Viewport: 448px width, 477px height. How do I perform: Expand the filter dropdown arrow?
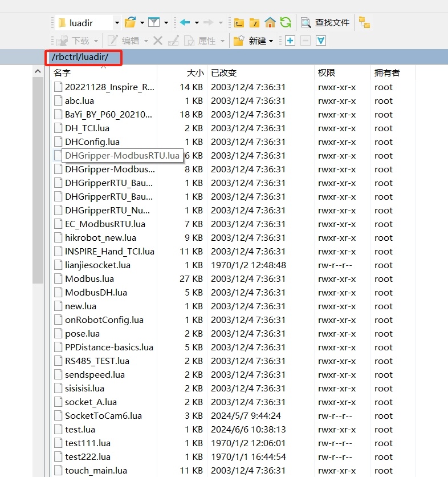tap(166, 23)
